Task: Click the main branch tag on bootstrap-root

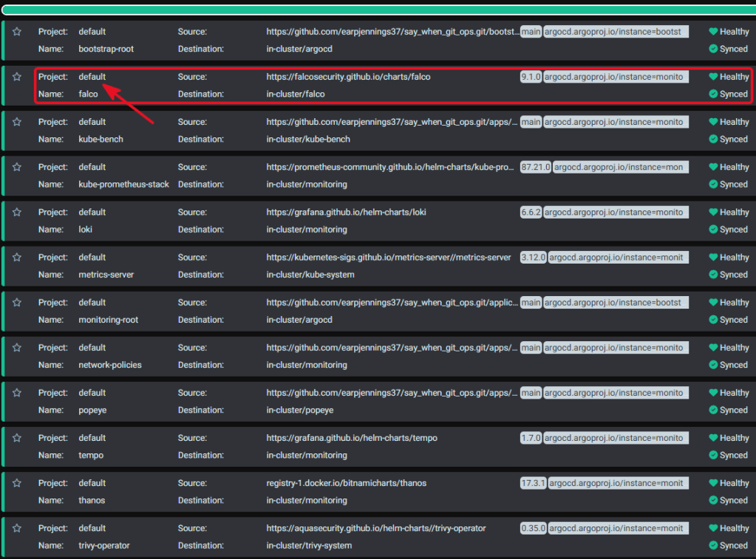Action: tap(531, 32)
